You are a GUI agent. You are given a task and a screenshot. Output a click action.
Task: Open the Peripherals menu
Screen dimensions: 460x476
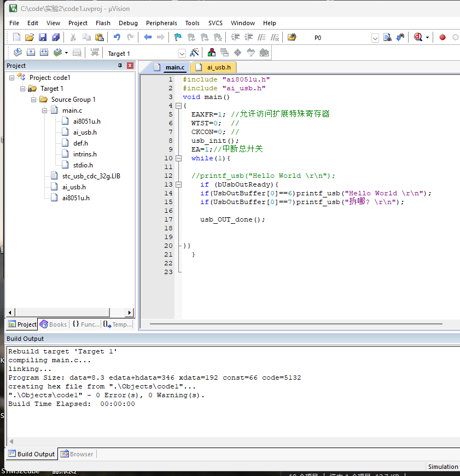(x=161, y=23)
